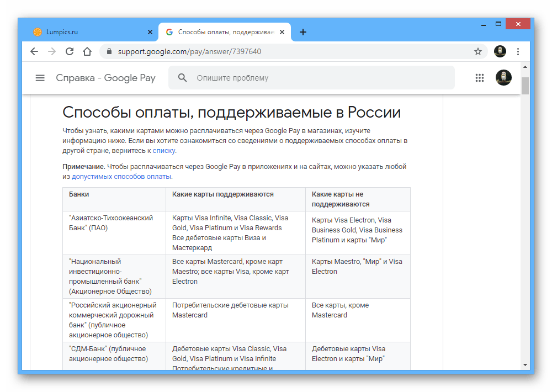
Task: Open Google account avatar in help header
Action: click(503, 78)
